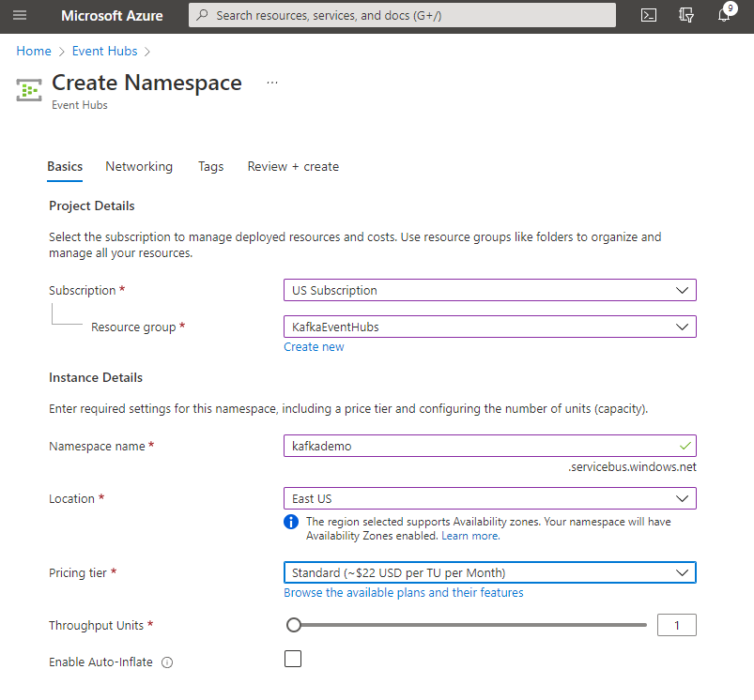Open the Review + create tab
754x700 pixels.
click(x=293, y=167)
